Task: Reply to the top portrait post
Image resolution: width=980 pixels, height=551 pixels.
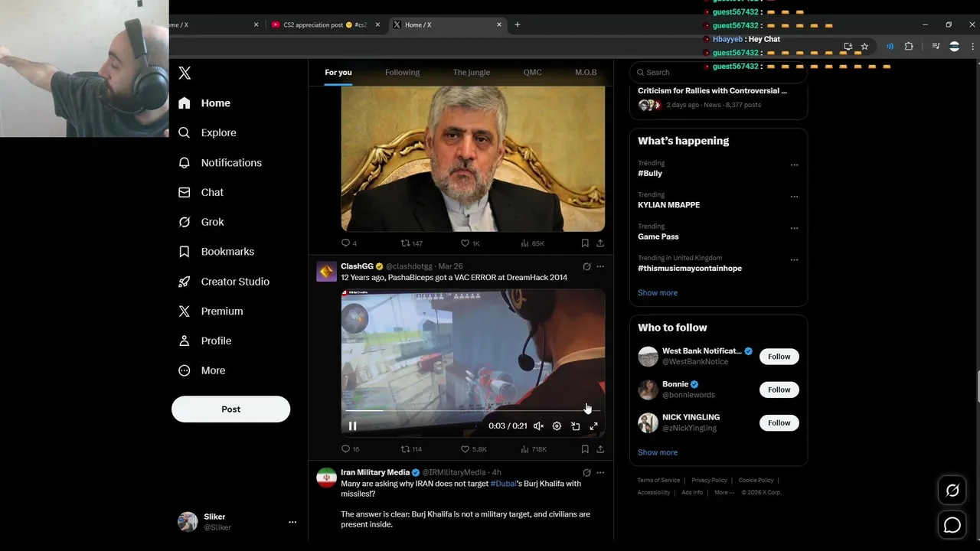Action: [348, 243]
